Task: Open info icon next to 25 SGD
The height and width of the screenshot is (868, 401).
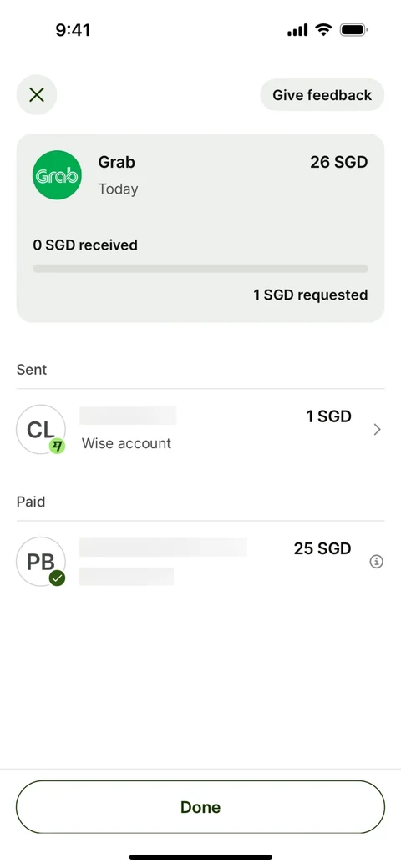Action: coord(377,562)
